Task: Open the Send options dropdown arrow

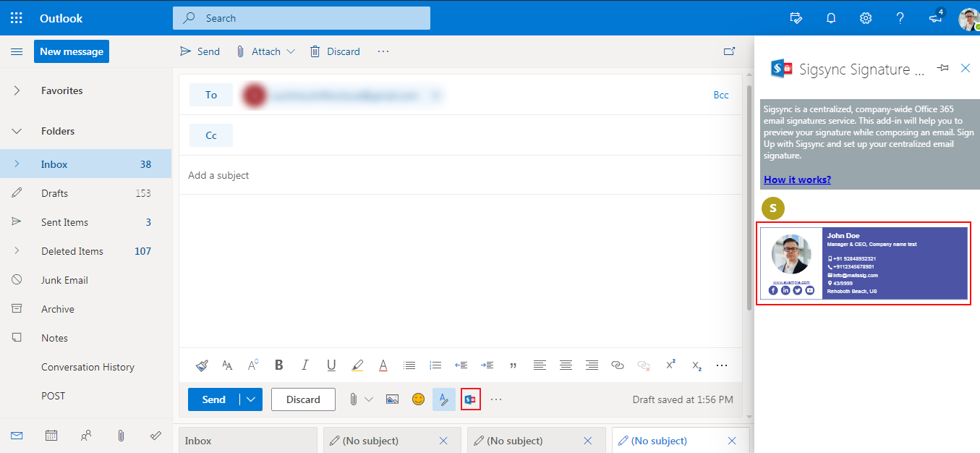Action: click(251, 399)
